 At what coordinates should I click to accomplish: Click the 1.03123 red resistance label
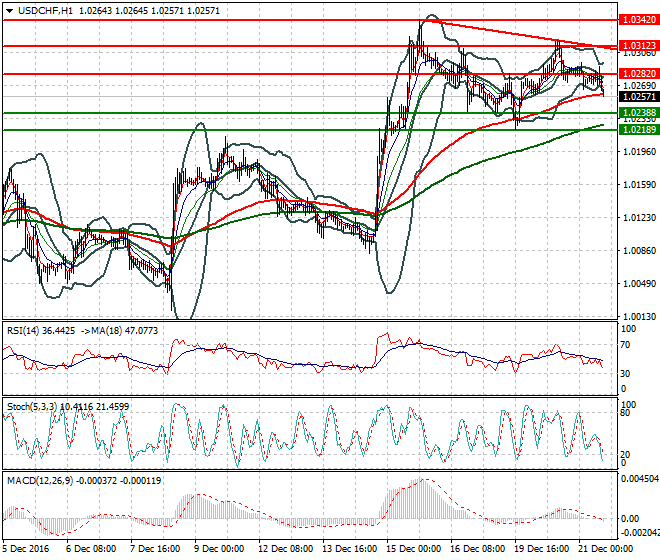(x=639, y=45)
